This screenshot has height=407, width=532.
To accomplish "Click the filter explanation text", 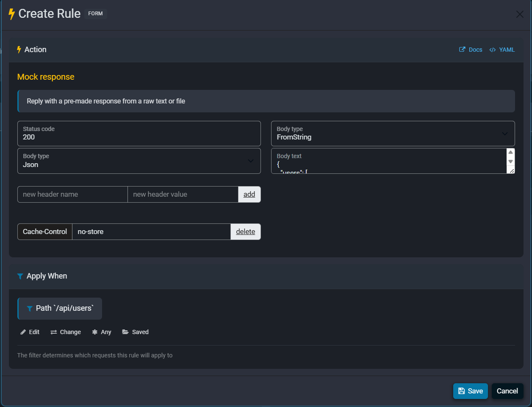I will 95,355.
